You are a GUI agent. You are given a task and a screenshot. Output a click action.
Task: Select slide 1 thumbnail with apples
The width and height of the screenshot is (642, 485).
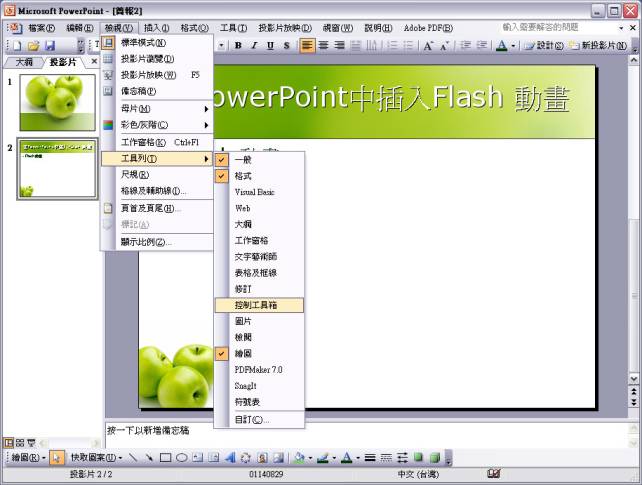[57, 102]
